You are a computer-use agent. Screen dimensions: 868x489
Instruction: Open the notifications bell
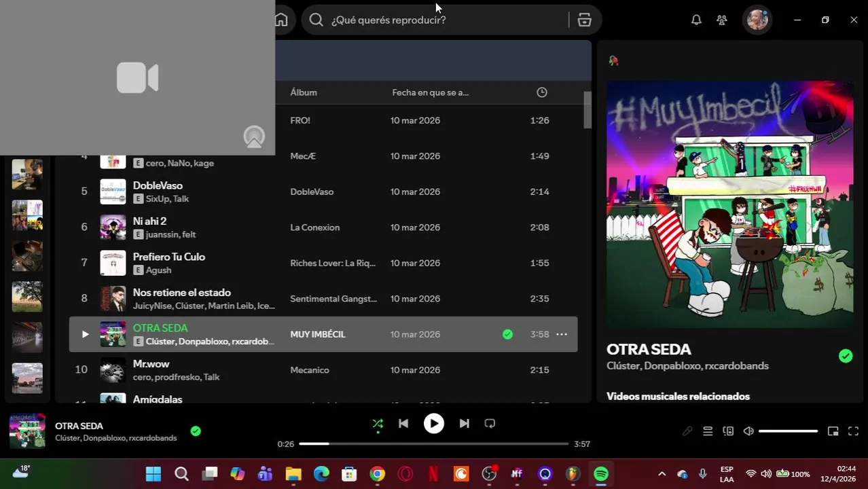[x=696, y=20]
